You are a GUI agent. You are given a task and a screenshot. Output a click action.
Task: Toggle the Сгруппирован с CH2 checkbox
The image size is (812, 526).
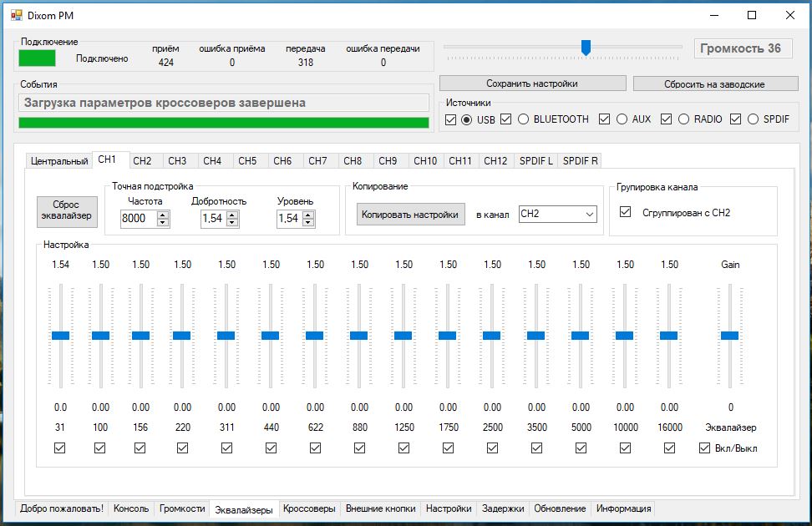coord(625,213)
